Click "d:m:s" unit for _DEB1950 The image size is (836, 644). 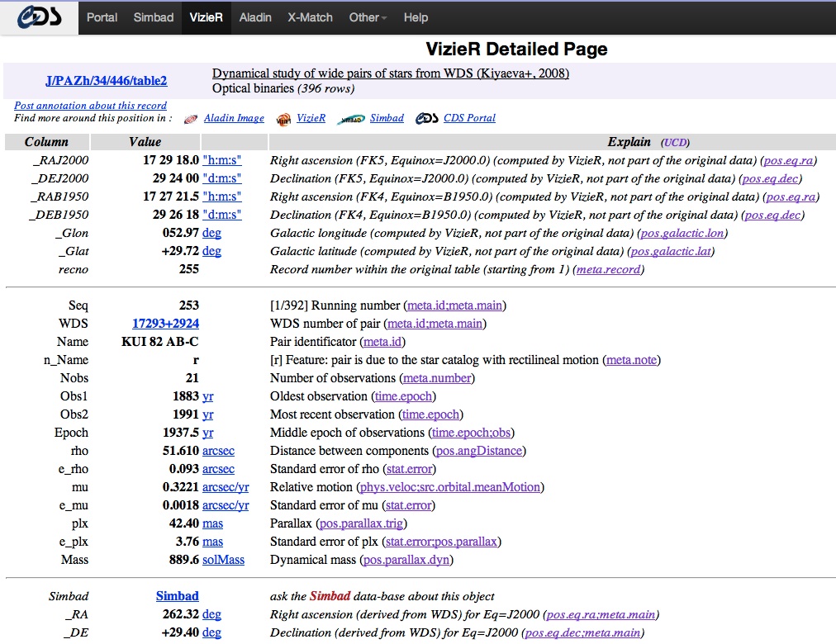point(221,214)
